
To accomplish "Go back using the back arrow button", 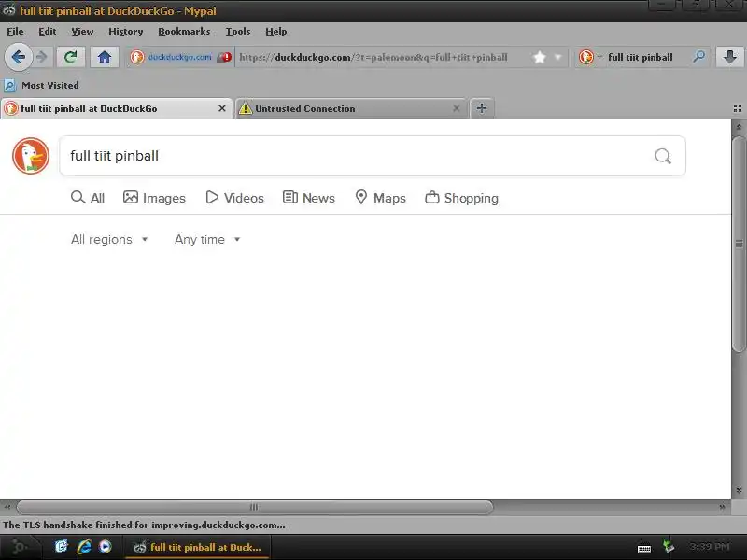I will click(x=18, y=57).
